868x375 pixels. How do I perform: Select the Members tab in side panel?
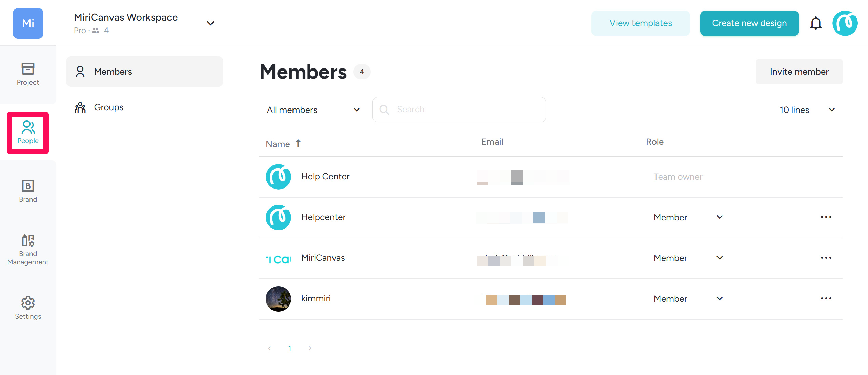pyautogui.click(x=145, y=72)
